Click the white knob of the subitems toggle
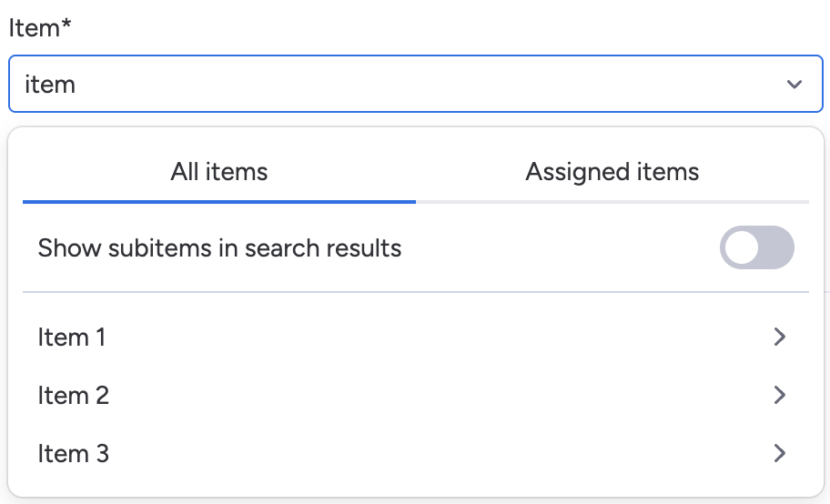This screenshot has width=830, height=504. coord(742,248)
